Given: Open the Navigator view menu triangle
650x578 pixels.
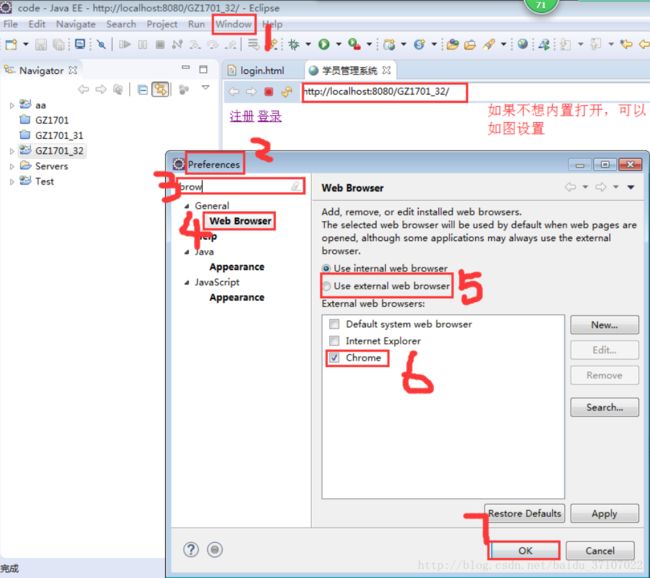Looking at the screenshot, I should [205, 87].
